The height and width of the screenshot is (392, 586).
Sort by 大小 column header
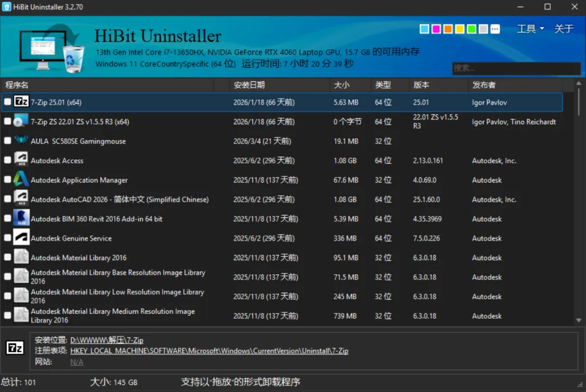point(350,85)
